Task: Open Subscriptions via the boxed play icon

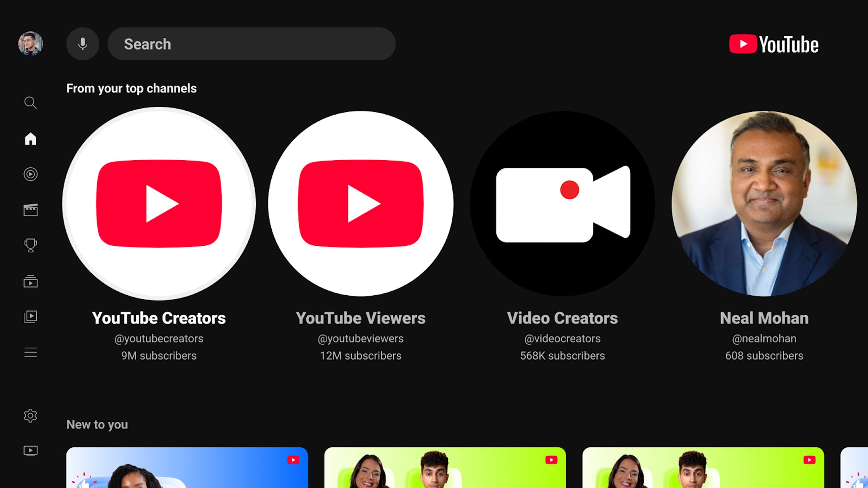Action: click(x=31, y=281)
